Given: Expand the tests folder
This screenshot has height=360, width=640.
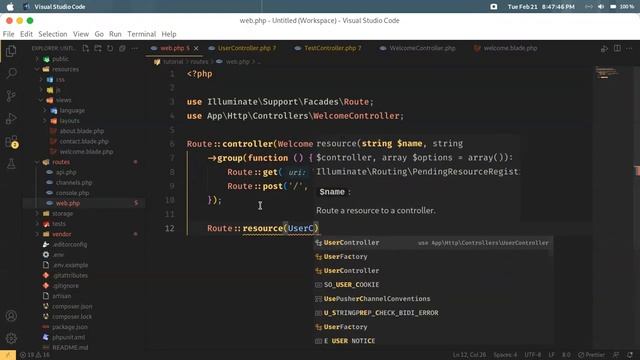Looking at the screenshot, I should pos(59,224).
